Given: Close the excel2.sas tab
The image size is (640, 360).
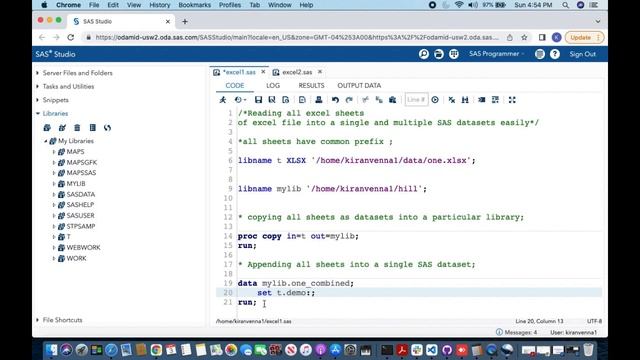Looking at the screenshot, I should click(320, 72).
